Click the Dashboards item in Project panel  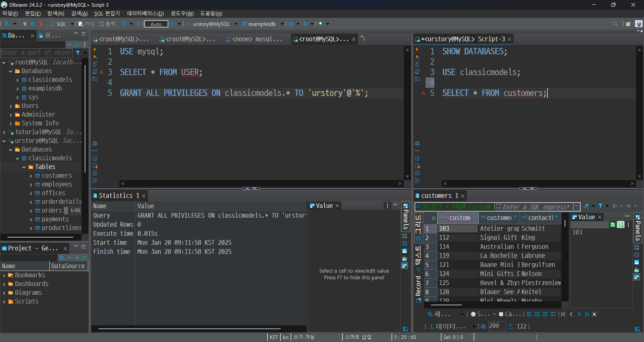click(x=32, y=284)
